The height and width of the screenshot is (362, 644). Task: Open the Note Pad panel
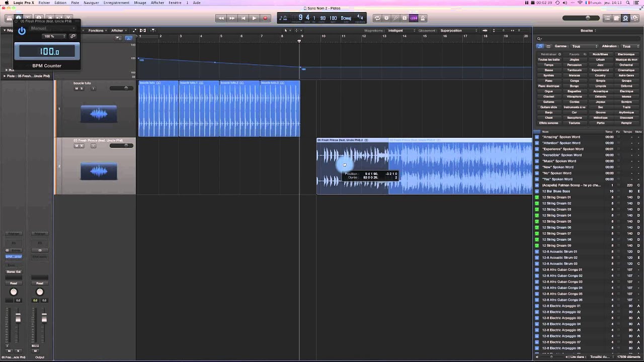tap(616, 18)
